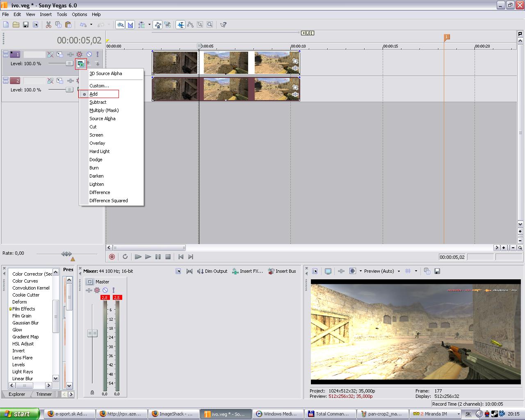This screenshot has height=420, width=525.
Task: Click timeline marker 1 flag
Action: [x=447, y=37]
